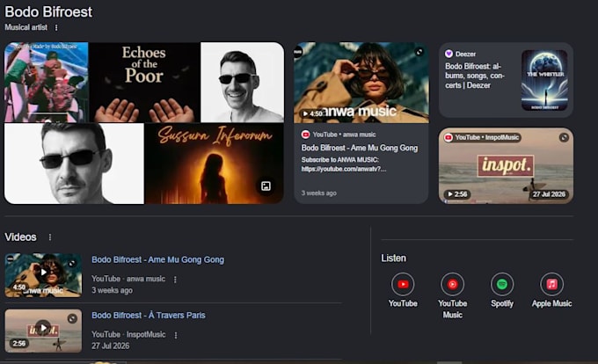The image size is (598, 364).
Task: Click the Deezer heart logo icon
Action: [x=448, y=55]
